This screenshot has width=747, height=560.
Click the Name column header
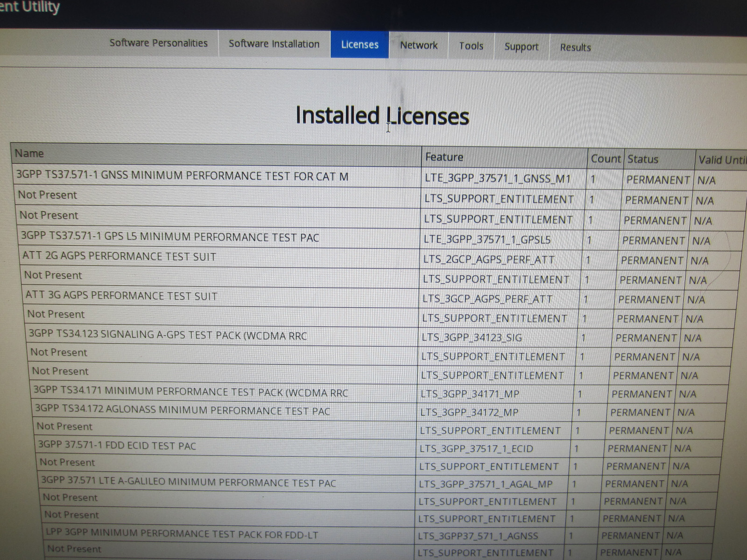tap(216, 154)
